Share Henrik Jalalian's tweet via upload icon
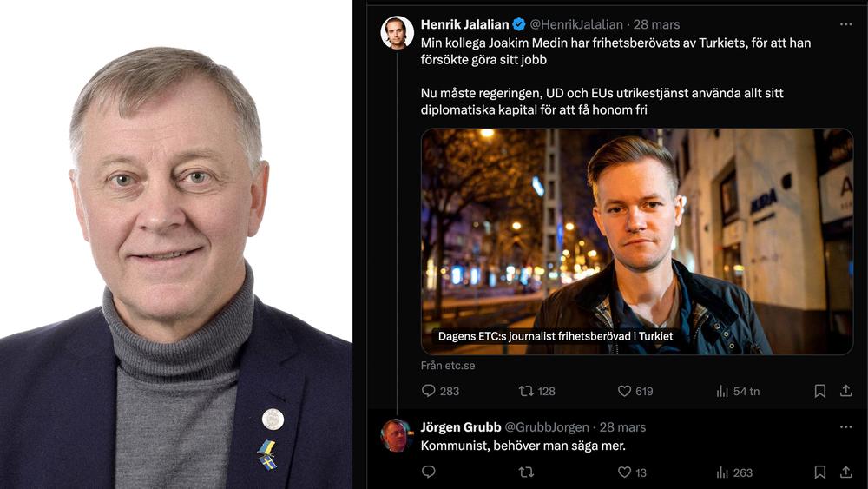 point(845,391)
